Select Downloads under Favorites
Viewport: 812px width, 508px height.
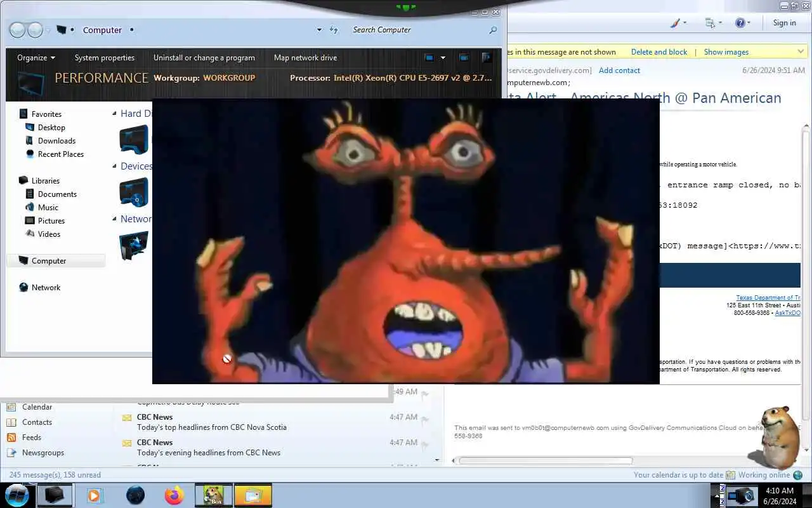[x=56, y=141]
